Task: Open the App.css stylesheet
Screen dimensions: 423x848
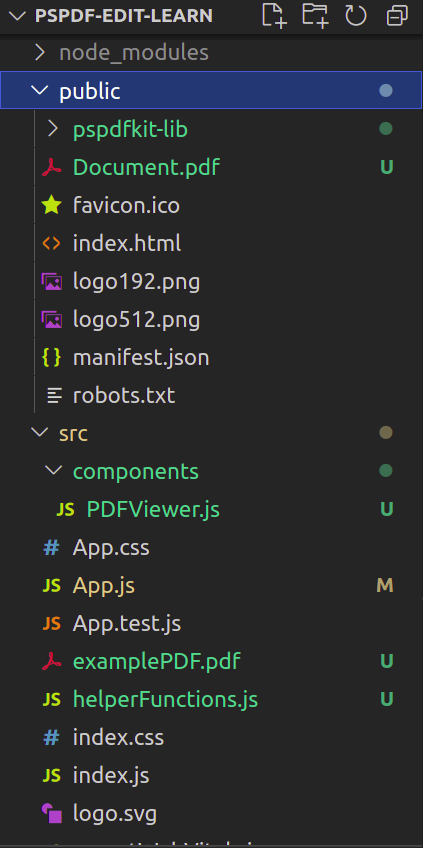Action: click(x=111, y=548)
